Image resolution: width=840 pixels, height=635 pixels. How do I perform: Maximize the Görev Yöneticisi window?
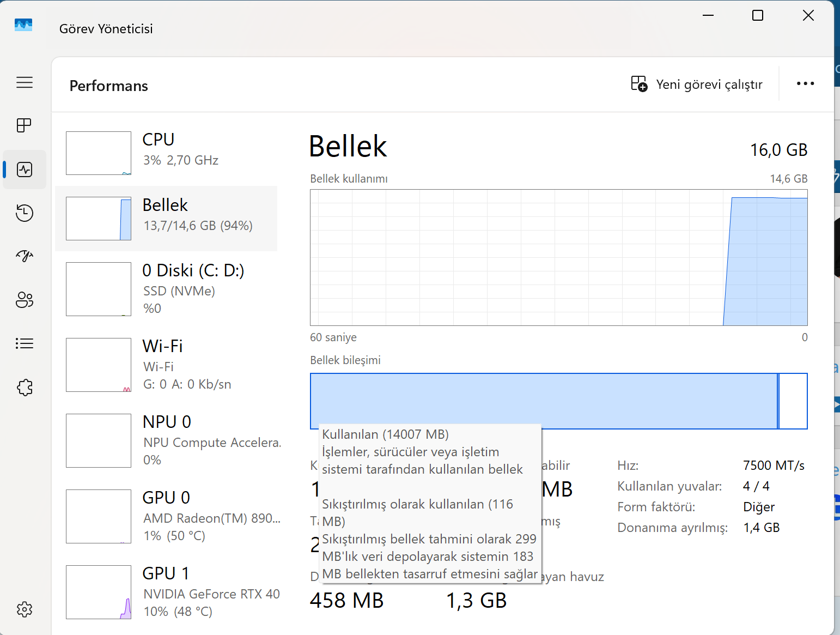[758, 15]
